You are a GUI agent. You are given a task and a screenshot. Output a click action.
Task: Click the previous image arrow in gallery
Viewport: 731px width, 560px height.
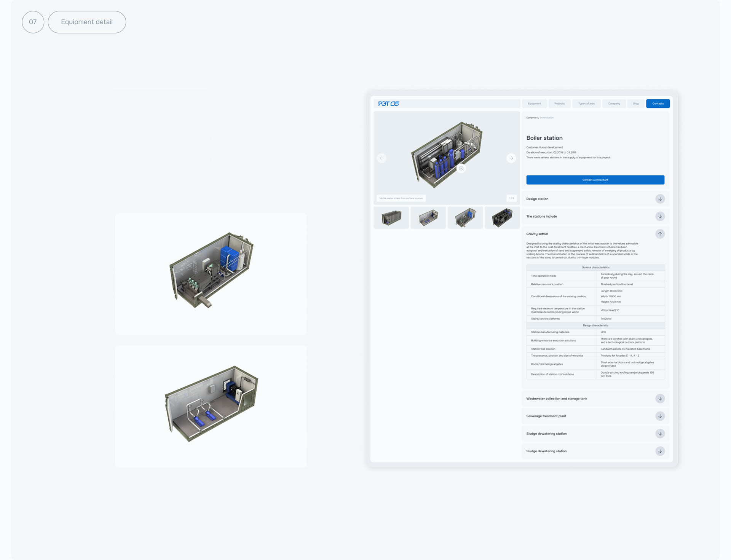tap(381, 158)
